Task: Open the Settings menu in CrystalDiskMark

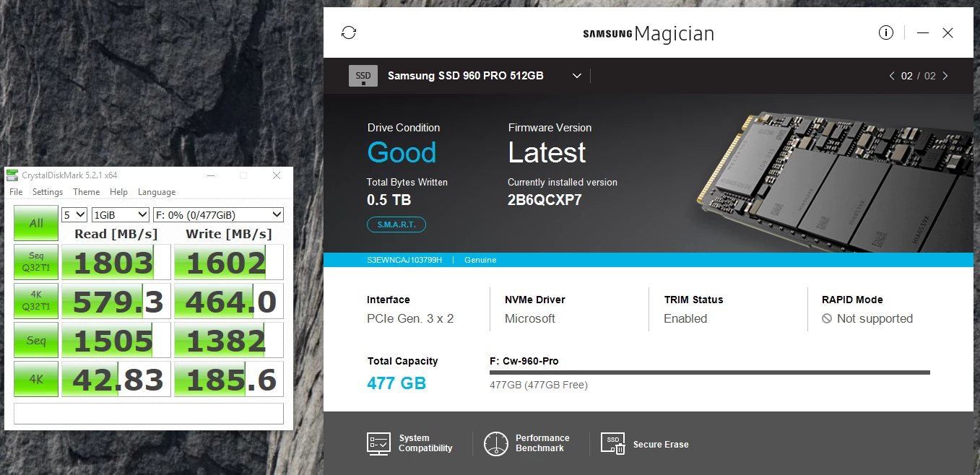Action: (x=48, y=192)
